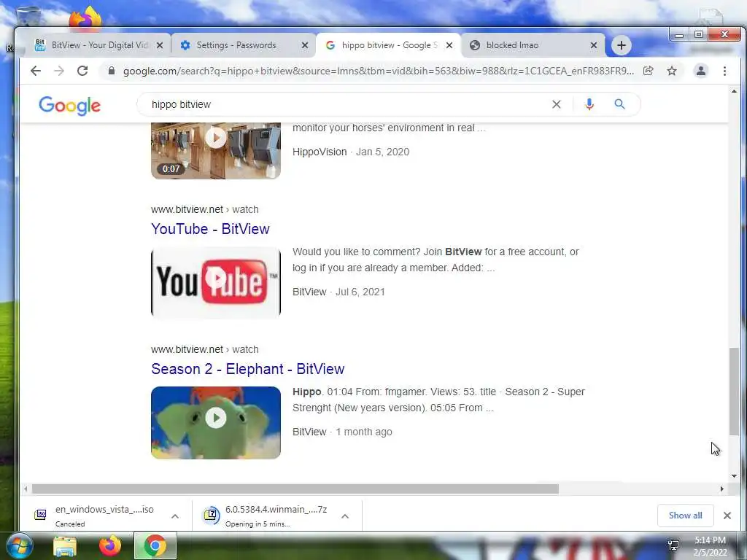Viewport: 747px width, 560px height.
Task: Play the green elephant video thumbnail
Action: (x=216, y=422)
